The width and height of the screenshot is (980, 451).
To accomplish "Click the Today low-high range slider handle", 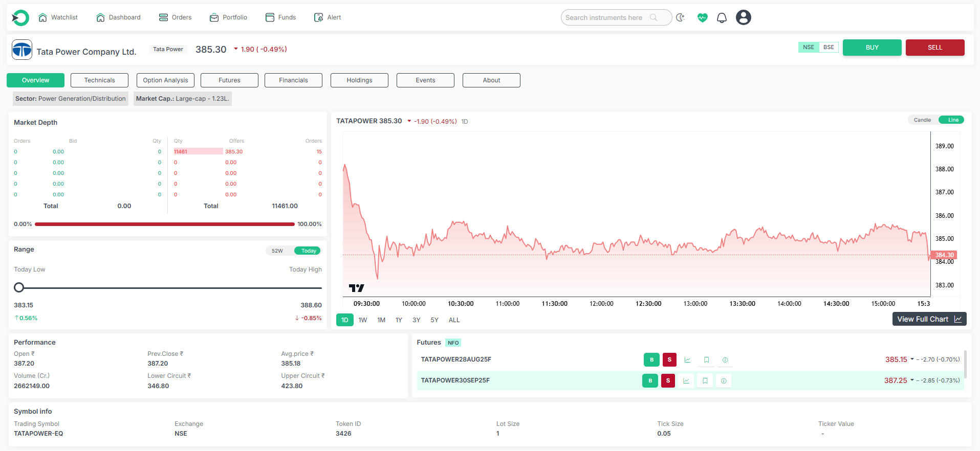I will click(19, 287).
